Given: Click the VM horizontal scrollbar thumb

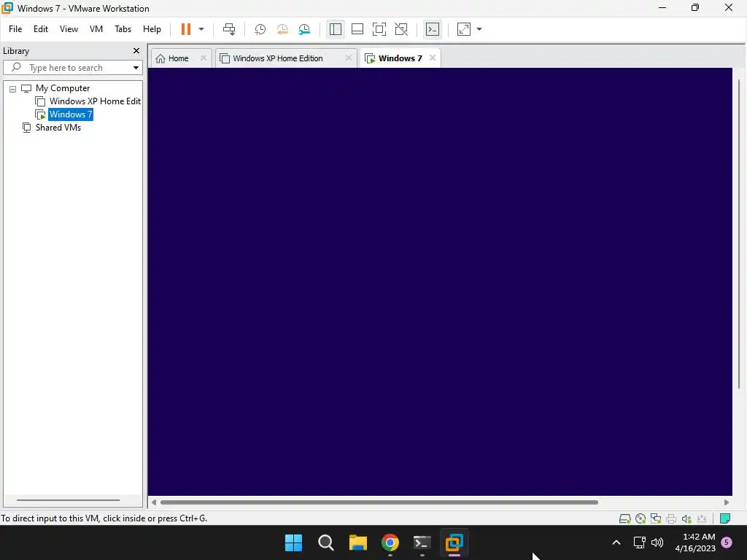Looking at the screenshot, I should click(x=379, y=502).
